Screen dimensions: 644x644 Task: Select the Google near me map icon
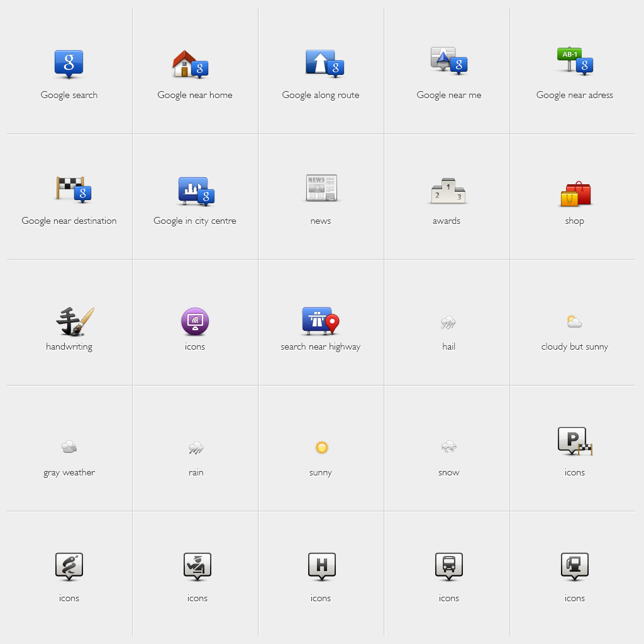point(448,63)
